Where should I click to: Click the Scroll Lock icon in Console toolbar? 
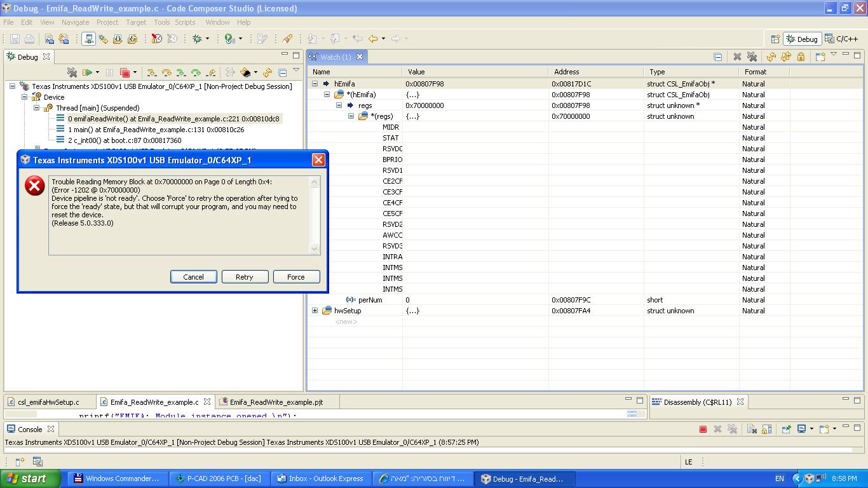[766, 429]
